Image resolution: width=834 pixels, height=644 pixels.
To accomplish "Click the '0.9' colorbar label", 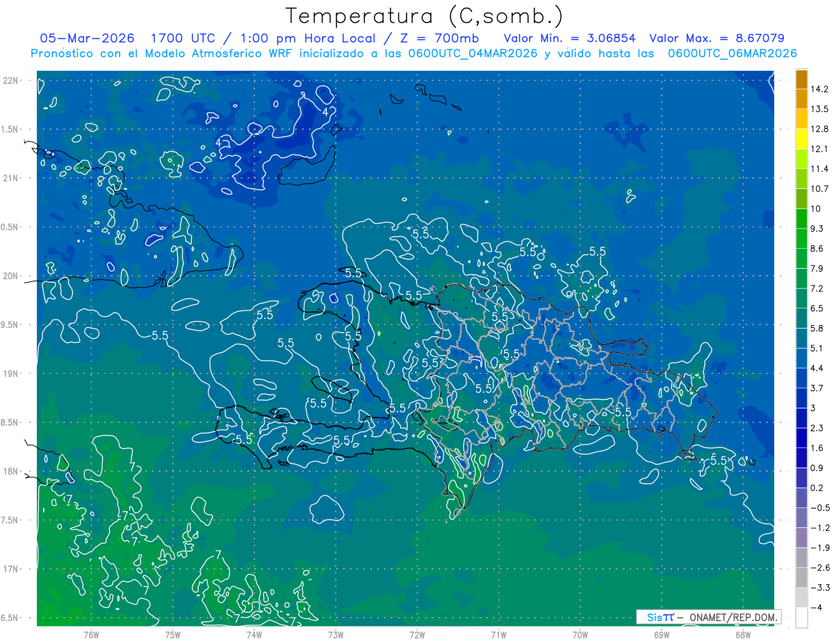I will (817, 468).
